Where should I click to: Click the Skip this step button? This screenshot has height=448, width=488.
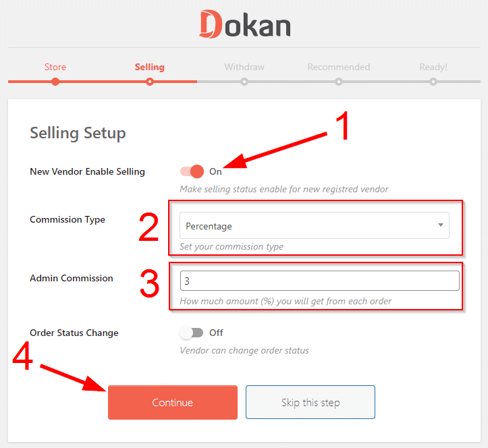(310, 403)
